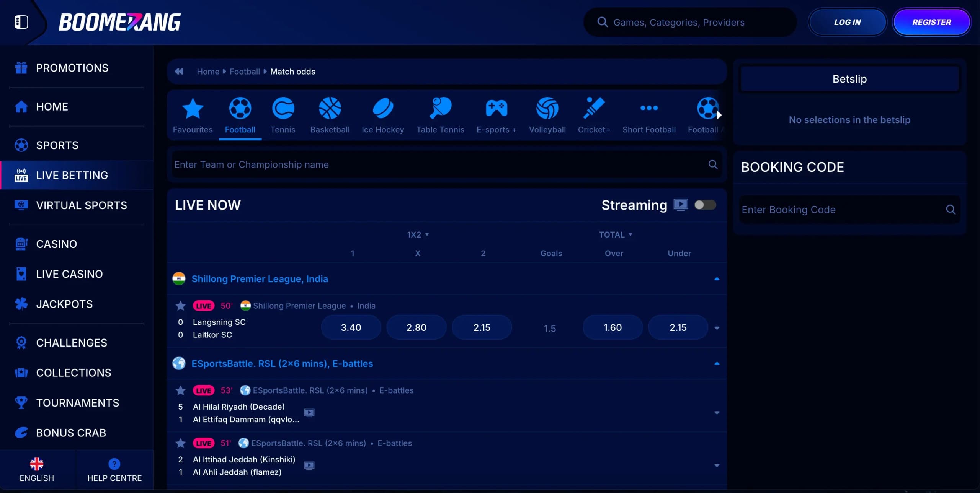Open the 1X2 market dropdown

(x=418, y=234)
